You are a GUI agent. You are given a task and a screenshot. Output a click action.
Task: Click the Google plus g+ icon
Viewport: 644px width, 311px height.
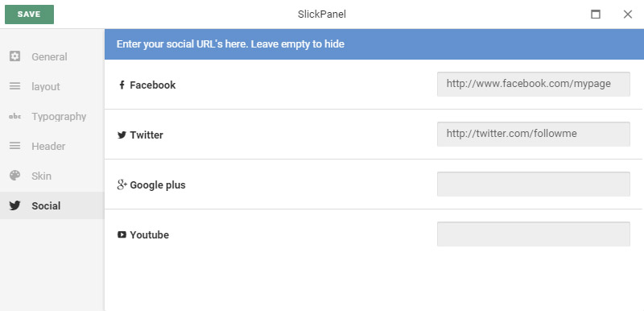(122, 185)
